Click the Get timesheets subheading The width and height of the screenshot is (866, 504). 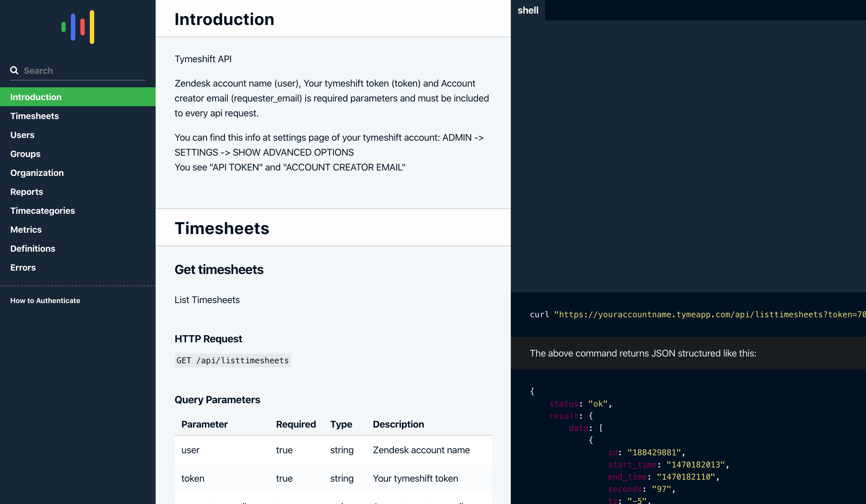click(x=219, y=269)
